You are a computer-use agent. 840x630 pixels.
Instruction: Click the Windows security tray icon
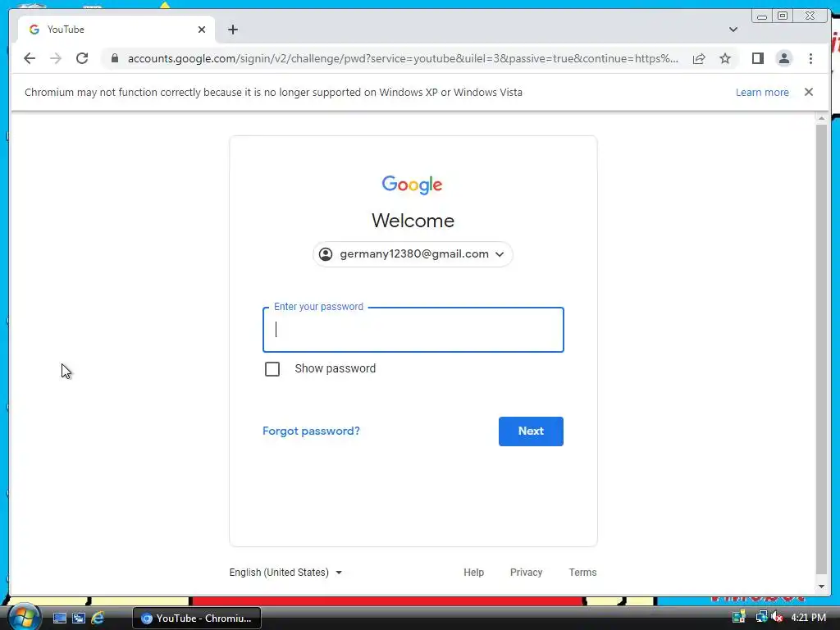click(x=739, y=617)
